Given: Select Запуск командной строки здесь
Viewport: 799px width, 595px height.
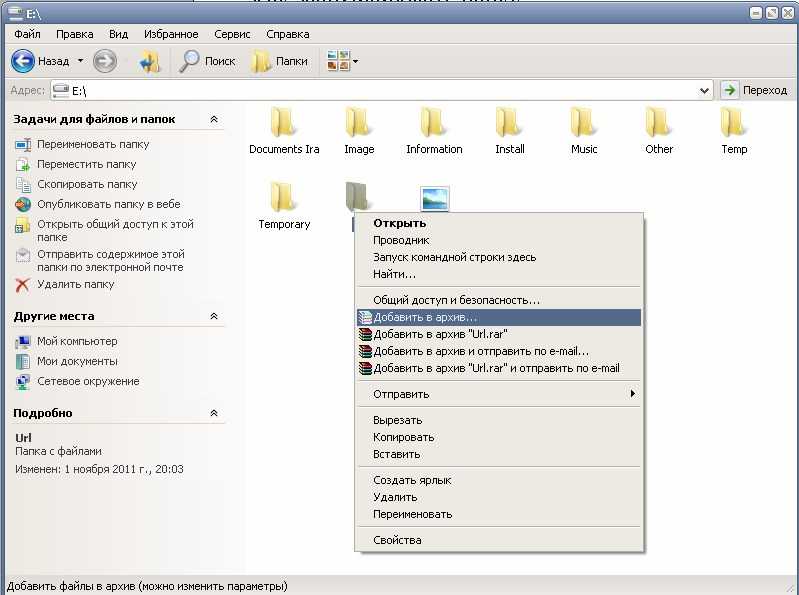Looking at the screenshot, I should [499, 257].
